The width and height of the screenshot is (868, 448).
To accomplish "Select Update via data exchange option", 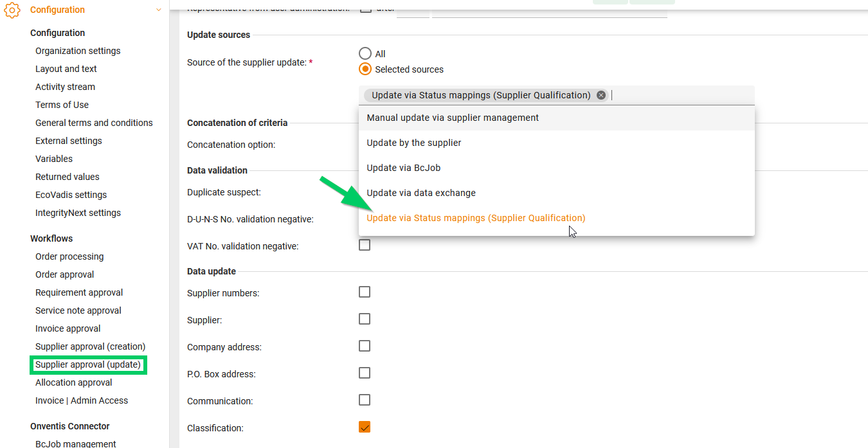I will tap(421, 193).
